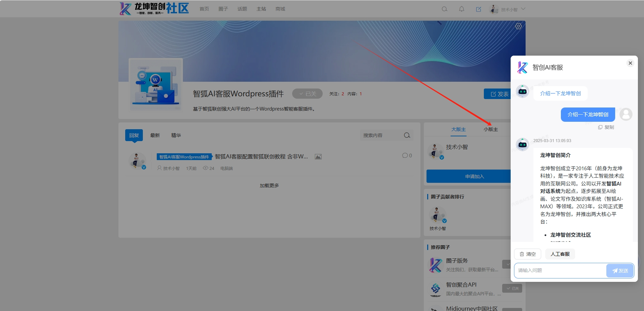Switch to the 小版主 tab
The height and width of the screenshot is (311, 644).
tap(491, 129)
